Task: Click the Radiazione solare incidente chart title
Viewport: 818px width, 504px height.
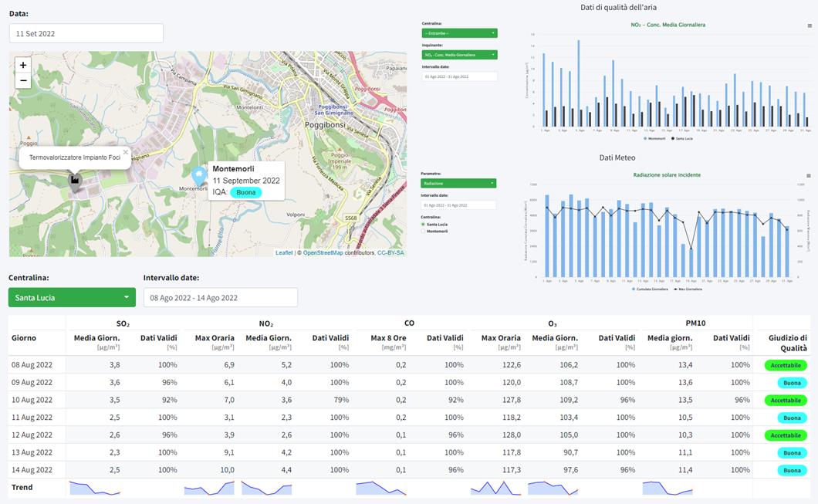Action: (667, 174)
